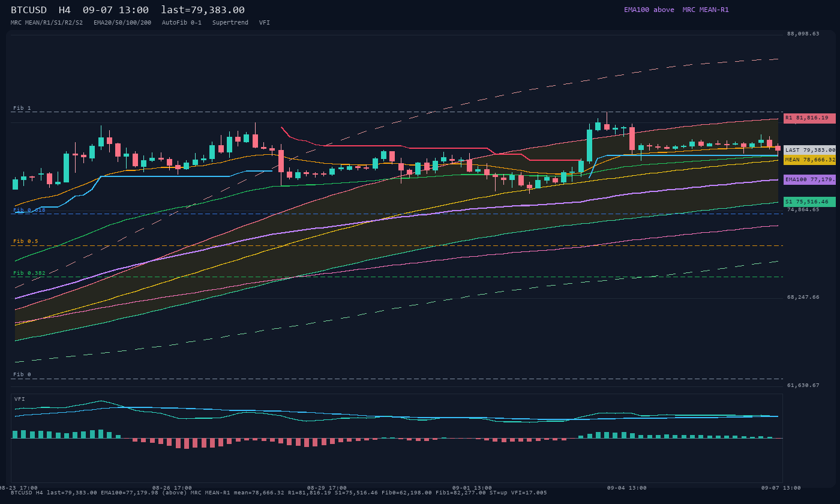Screen dimensions: 840x504
Task: Click the LAST 79,383.00 price tag
Action: tap(809, 150)
